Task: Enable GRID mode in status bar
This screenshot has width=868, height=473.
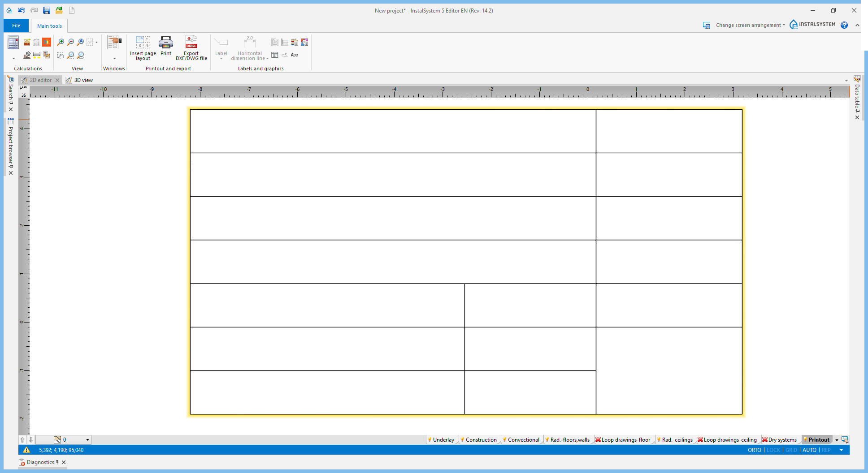Action: click(791, 450)
